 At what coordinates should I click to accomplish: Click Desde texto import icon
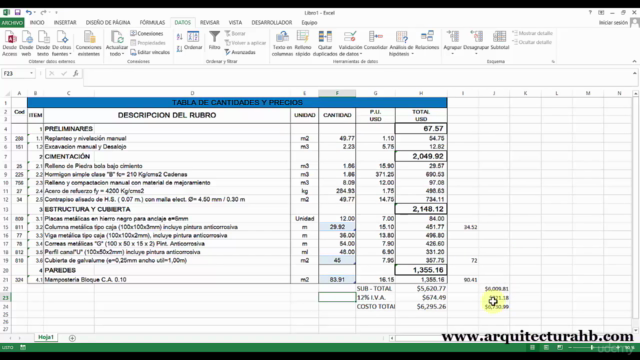[x=43, y=43]
